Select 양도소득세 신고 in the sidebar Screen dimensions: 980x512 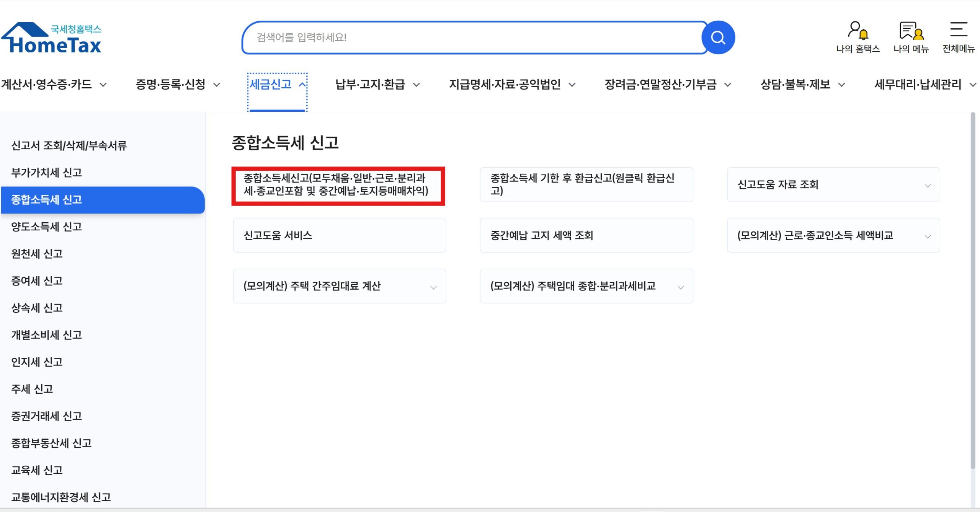coord(46,227)
